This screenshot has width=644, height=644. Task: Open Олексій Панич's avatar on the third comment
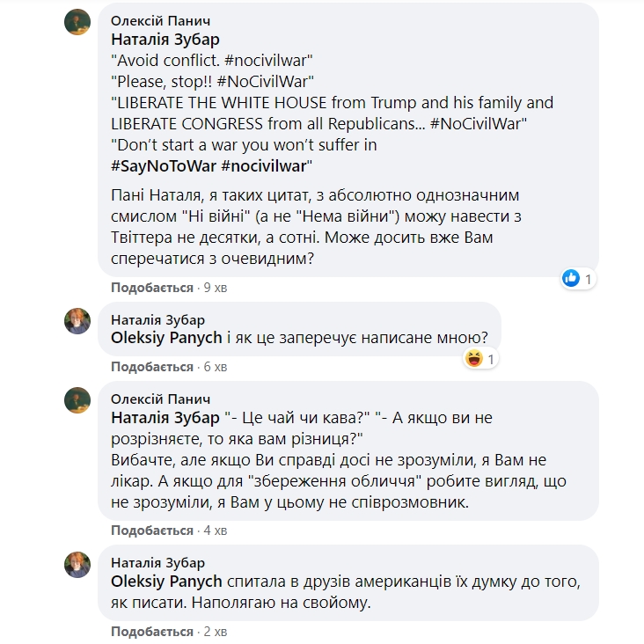[x=77, y=400]
